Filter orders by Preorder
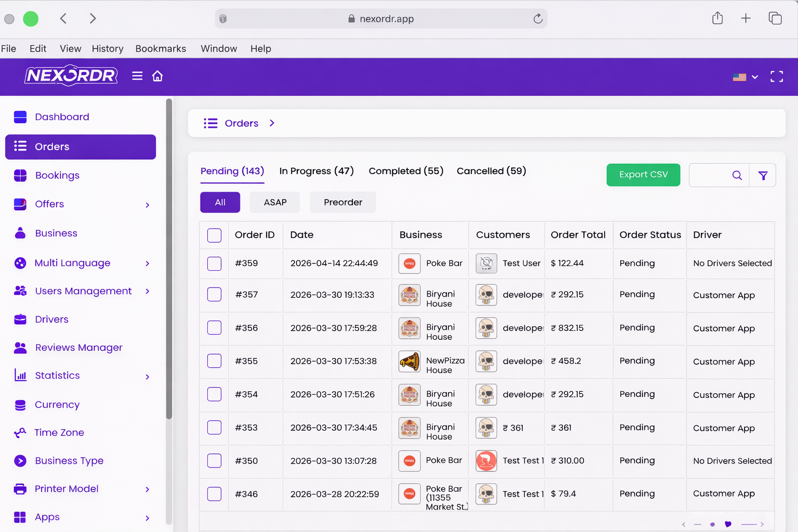 (x=343, y=202)
